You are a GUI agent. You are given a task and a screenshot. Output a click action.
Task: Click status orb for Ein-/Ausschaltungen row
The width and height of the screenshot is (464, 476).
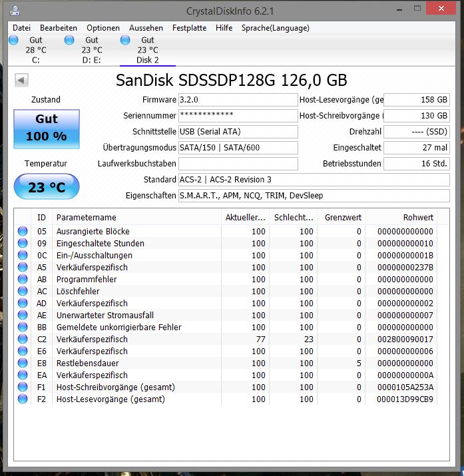pos(23,255)
